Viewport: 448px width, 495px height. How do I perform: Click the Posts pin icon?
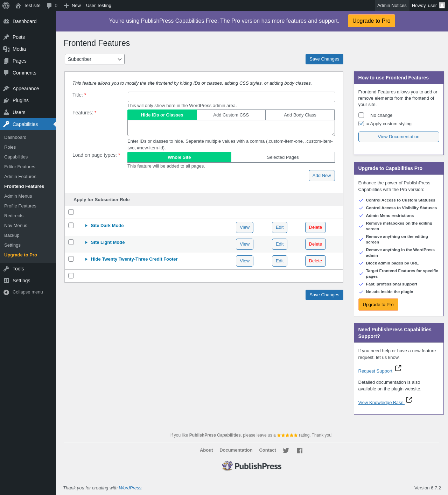pos(6,37)
